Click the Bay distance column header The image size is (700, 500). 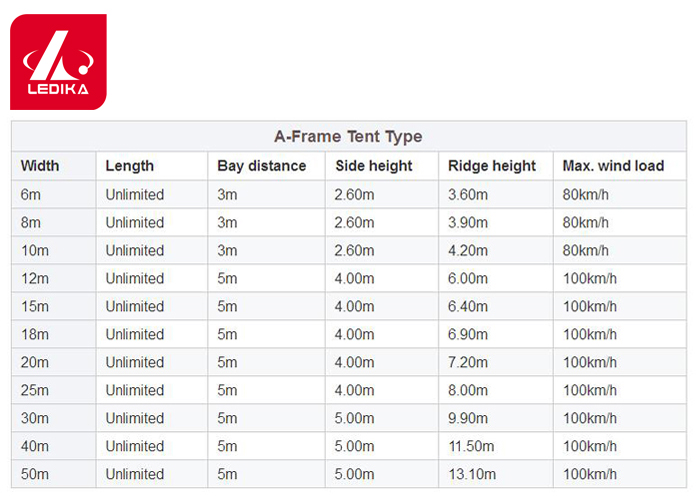(261, 166)
